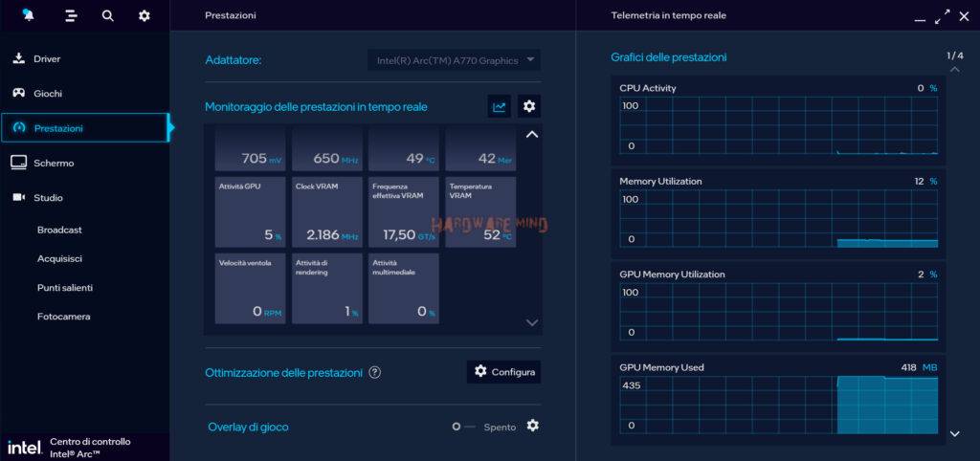The width and height of the screenshot is (980, 461).
Task: Click the 49 °C temperature tile
Action: point(404,149)
